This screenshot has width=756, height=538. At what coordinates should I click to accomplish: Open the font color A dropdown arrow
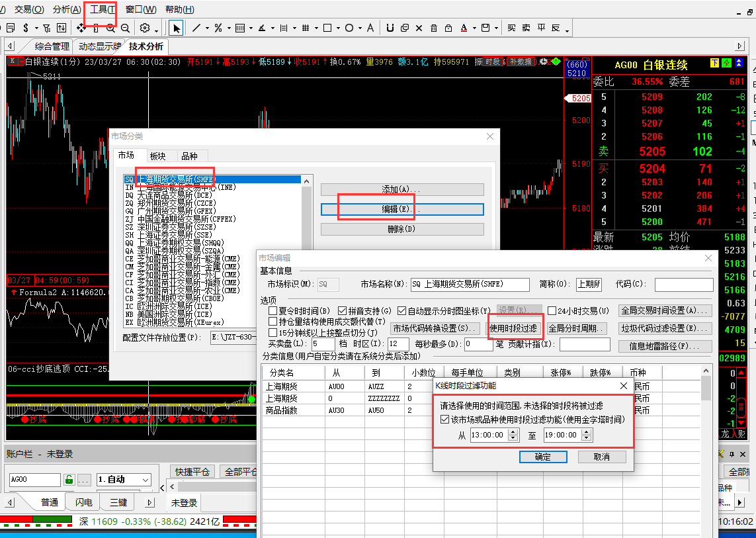coord(474,29)
